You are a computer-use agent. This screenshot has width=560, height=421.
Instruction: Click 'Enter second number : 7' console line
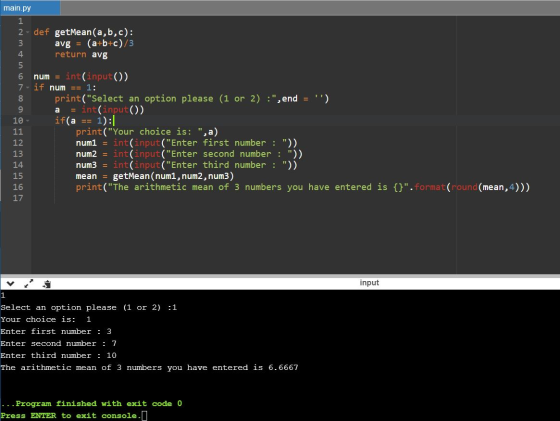coord(59,344)
